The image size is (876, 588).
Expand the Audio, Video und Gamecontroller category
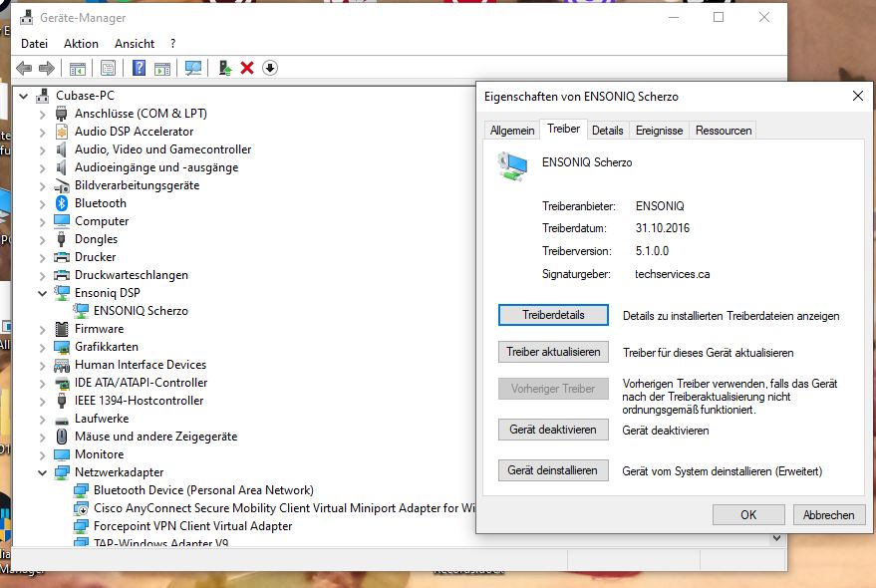tap(42, 149)
